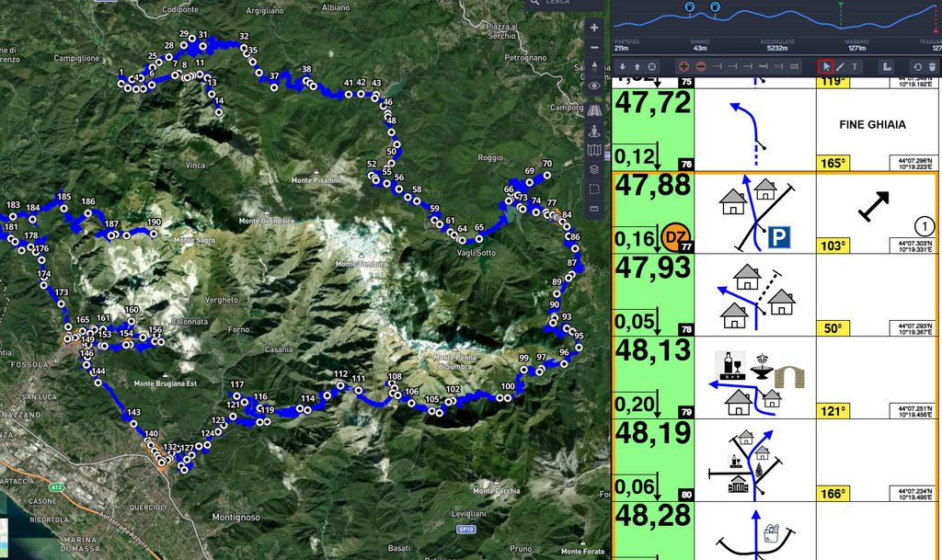Click waypoint 37 on the map
This screenshot has height=560, width=942.
(x=274, y=87)
